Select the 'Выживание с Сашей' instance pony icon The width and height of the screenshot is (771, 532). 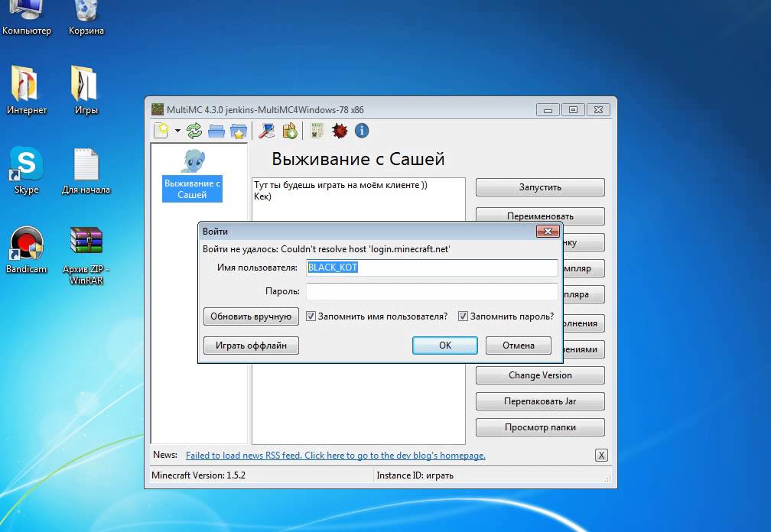[x=192, y=161]
